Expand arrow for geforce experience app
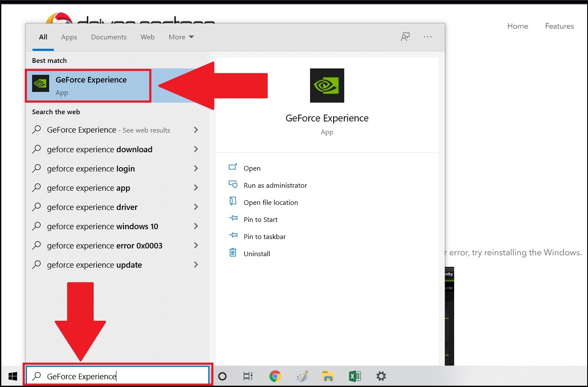This screenshot has height=387, width=588. point(196,187)
